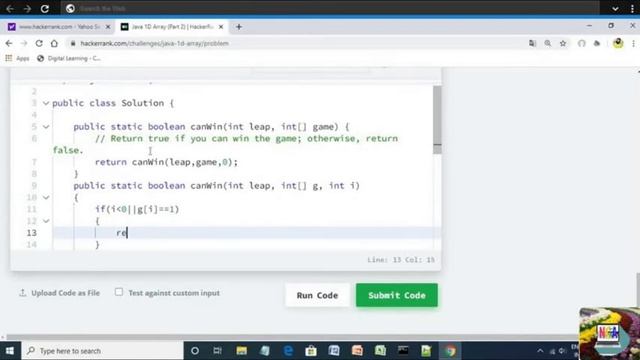Open the Apps bookmark shortcut

17,58
